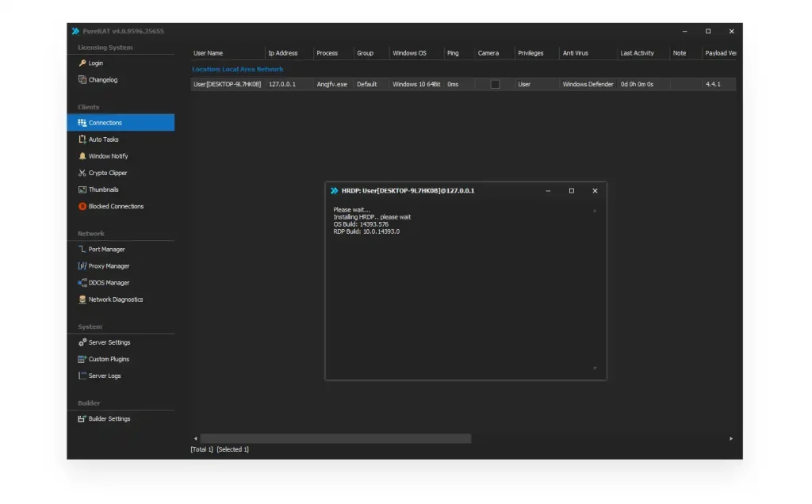
Task: Open the Server Logs icon
Action: coord(82,376)
